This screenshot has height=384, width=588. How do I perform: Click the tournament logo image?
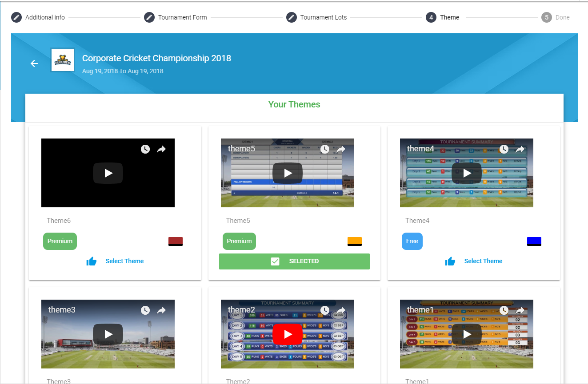[62, 60]
